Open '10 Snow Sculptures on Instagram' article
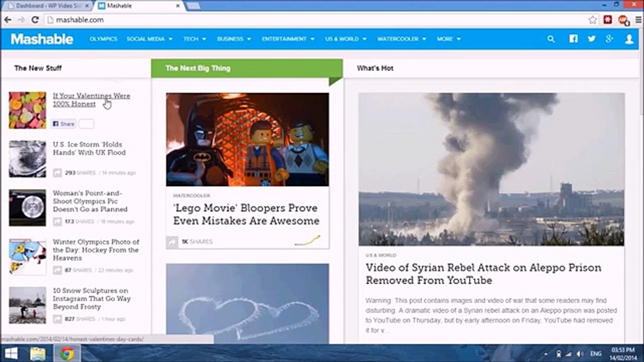The height and width of the screenshot is (362, 644). [92, 299]
